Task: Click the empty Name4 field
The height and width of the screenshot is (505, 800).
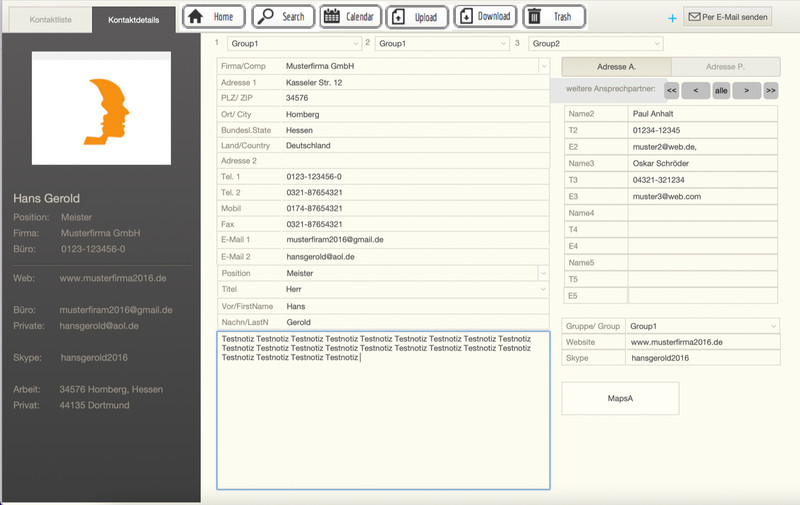Action: click(703, 213)
